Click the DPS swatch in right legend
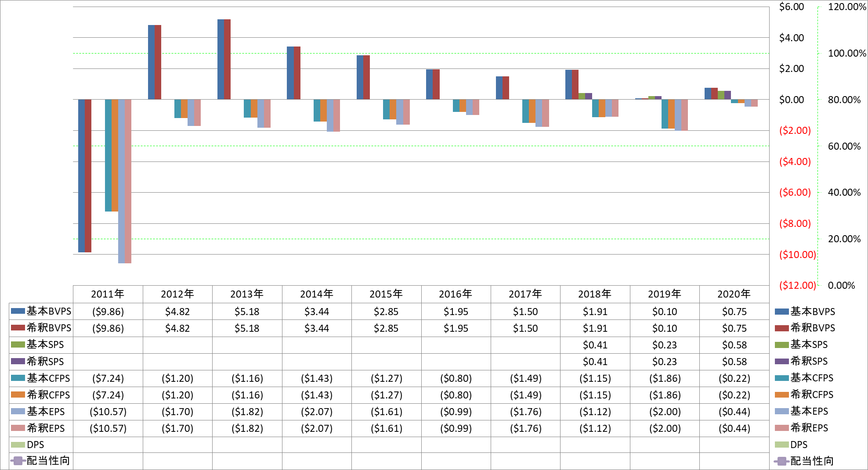This screenshot has height=470, width=868. point(782,445)
